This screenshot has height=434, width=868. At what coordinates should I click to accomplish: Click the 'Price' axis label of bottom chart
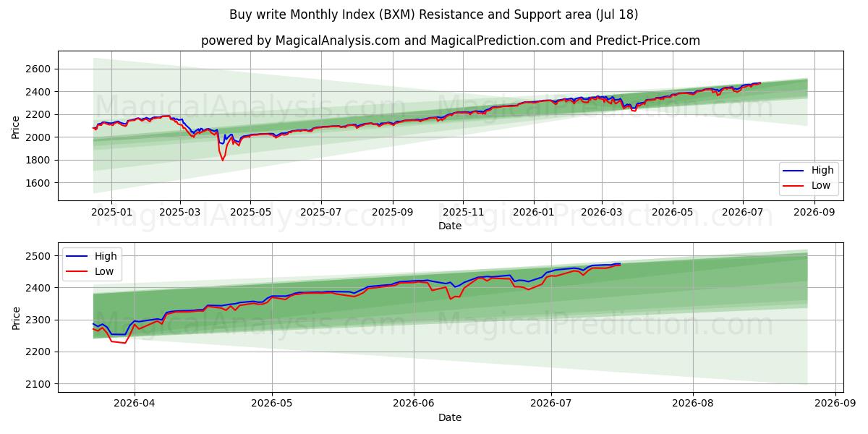(x=16, y=318)
